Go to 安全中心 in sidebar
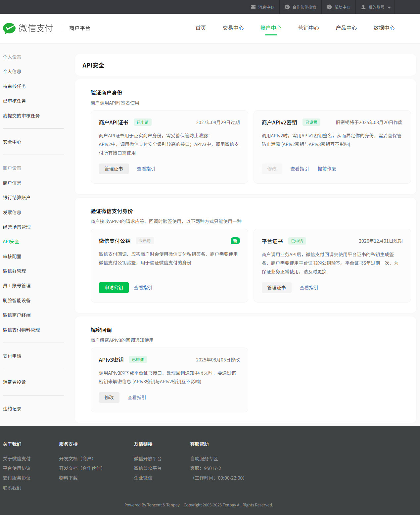Viewport: 420px width, 515px height. click(x=12, y=142)
